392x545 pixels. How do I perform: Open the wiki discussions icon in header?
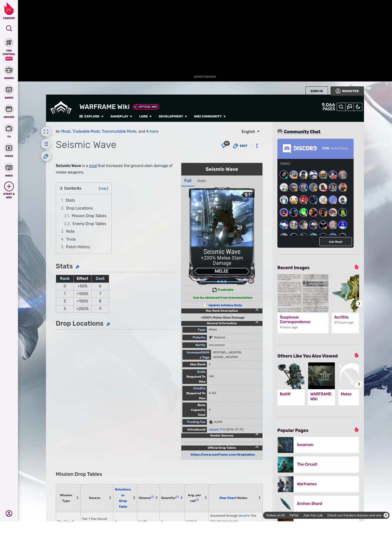350,107
